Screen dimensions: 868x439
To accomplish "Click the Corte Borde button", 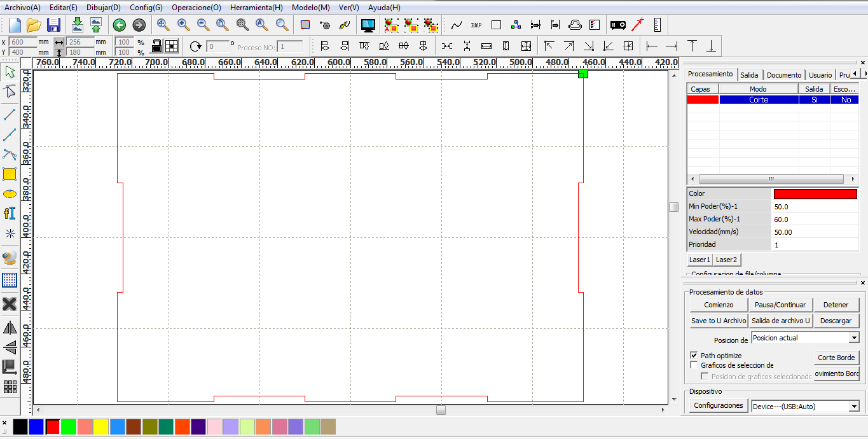I will pyautogui.click(x=837, y=358).
